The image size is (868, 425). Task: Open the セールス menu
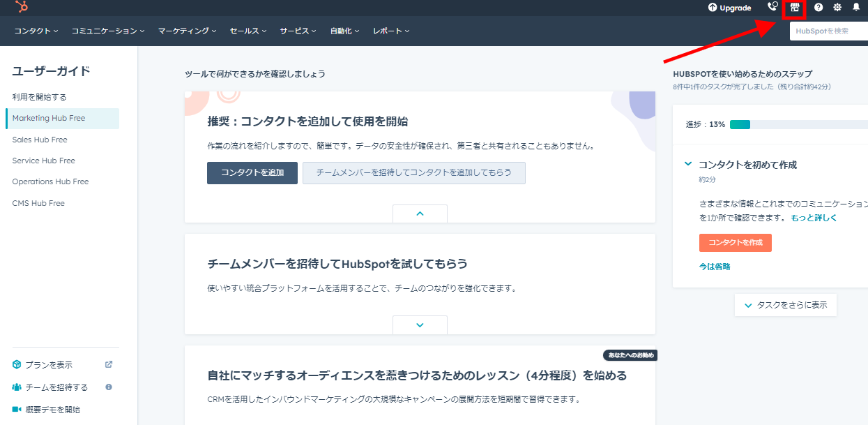tap(248, 31)
